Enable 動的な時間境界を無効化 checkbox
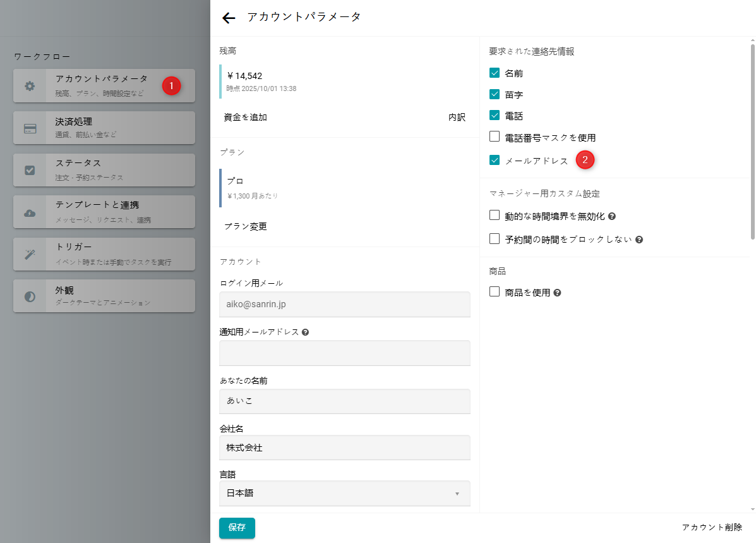The width and height of the screenshot is (756, 543). (494, 216)
